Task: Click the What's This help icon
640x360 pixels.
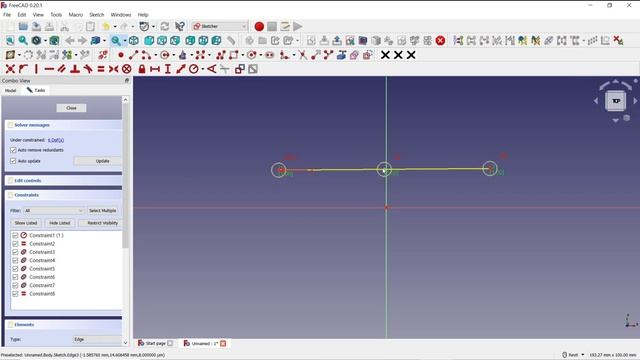Action: (x=180, y=27)
